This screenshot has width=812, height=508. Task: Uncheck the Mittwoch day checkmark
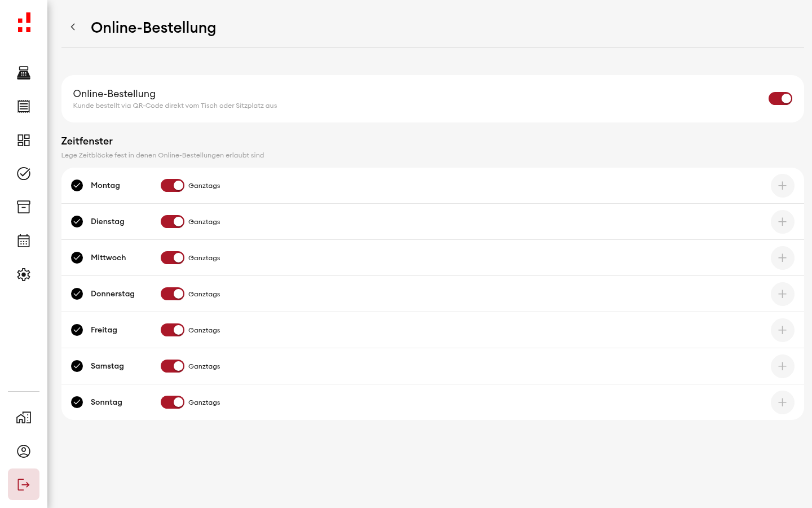coord(77,258)
